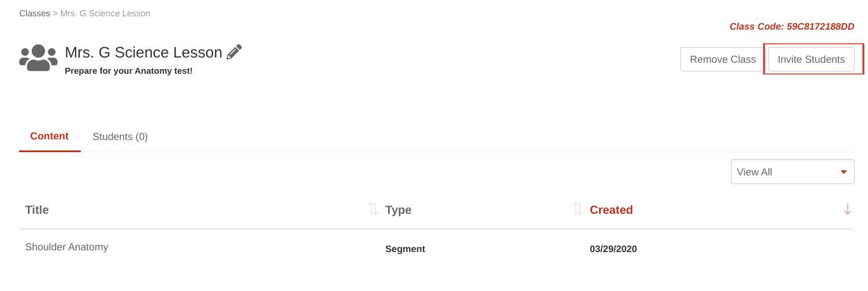Select the Content tab
Screen dimensions: 868x291
click(49, 136)
